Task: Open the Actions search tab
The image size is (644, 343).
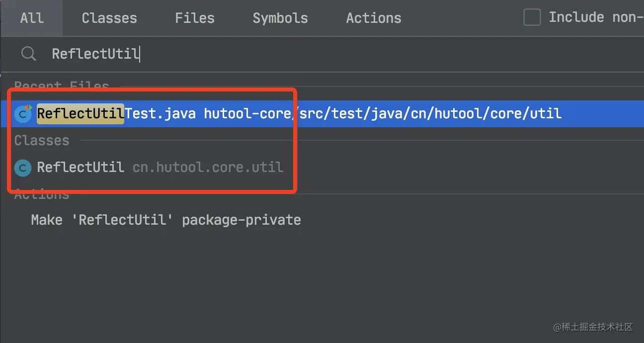Action: tap(374, 18)
